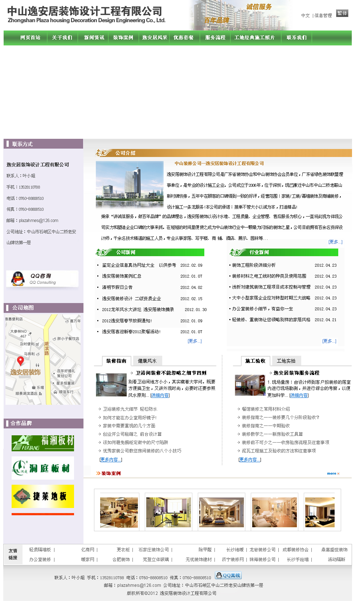Viewport: 364px width, 601px height.
Task: Switch to traditional Chinese with 繁体 button
Action: pyautogui.click(x=342, y=13)
